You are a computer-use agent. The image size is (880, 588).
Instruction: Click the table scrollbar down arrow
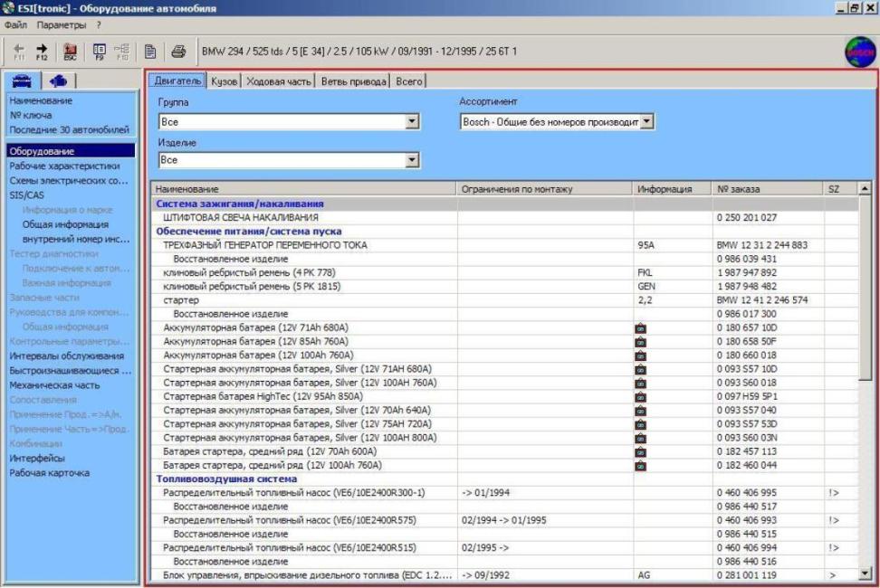point(865,573)
